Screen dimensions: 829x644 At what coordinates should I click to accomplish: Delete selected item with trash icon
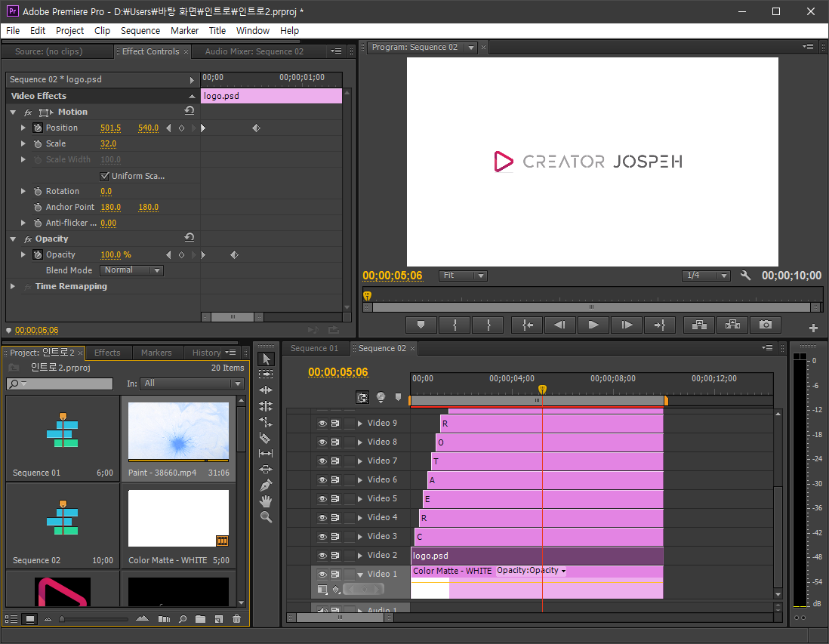point(236,618)
